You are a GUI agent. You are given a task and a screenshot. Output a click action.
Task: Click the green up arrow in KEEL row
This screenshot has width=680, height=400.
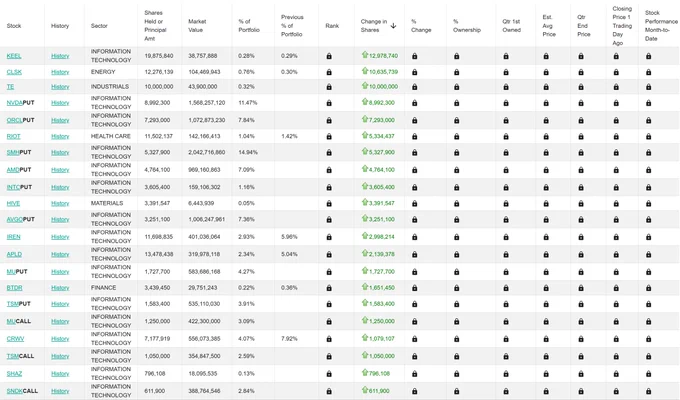[x=365, y=55]
